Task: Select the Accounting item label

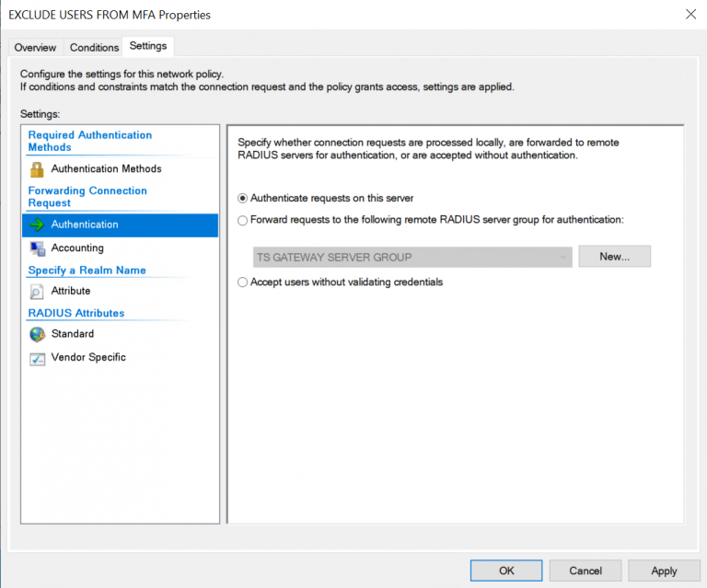Action: coord(77,248)
